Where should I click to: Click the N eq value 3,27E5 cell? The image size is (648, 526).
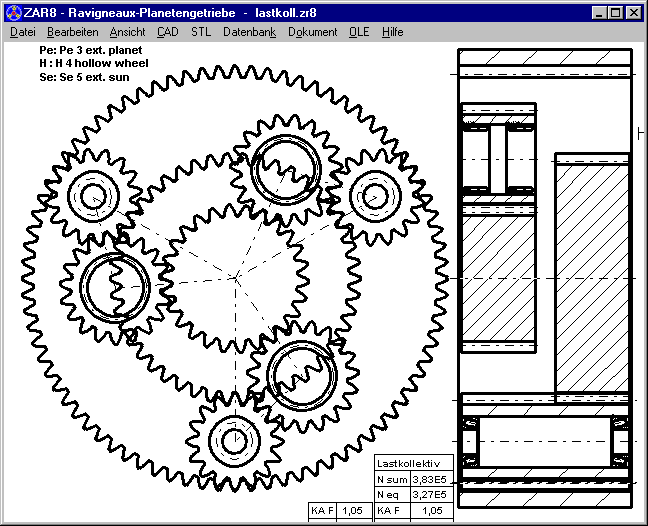[x=428, y=494]
